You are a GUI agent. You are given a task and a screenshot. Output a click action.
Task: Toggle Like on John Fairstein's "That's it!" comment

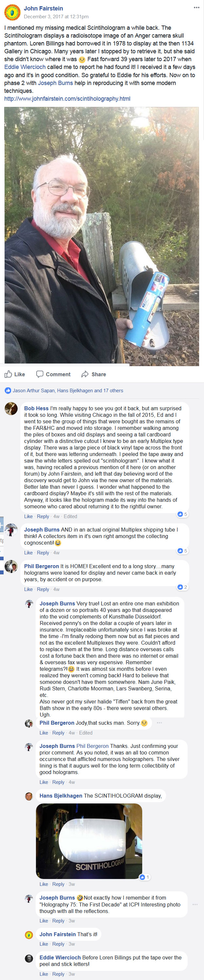[x=44, y=944]
